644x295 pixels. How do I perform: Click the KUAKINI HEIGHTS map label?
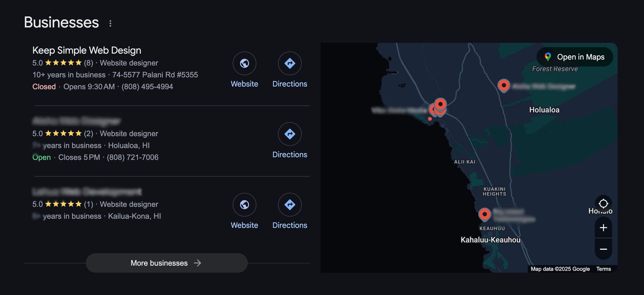click(x=494, y=191)
